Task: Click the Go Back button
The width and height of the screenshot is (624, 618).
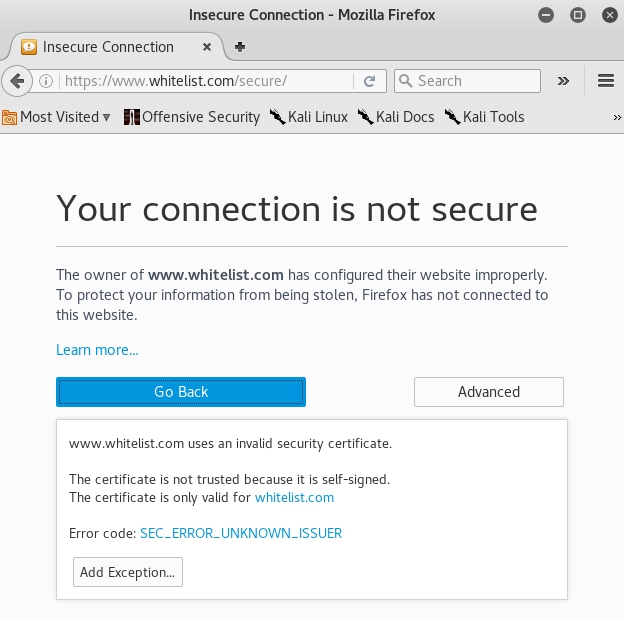Action: (x=181, y=392)
